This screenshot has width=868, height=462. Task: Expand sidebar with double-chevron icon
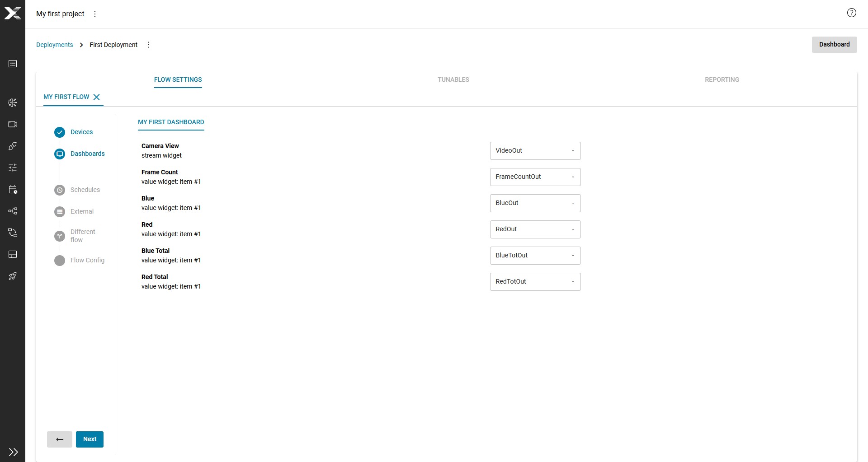[13, 452]
